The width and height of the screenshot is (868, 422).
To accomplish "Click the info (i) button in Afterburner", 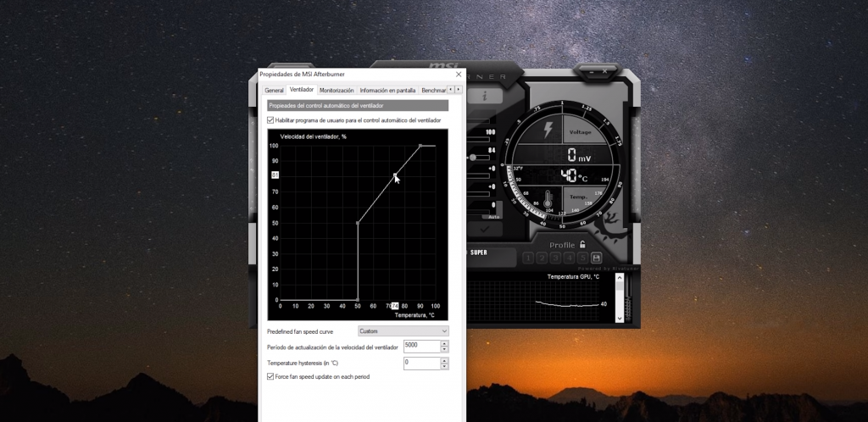I will coord(485,97).
